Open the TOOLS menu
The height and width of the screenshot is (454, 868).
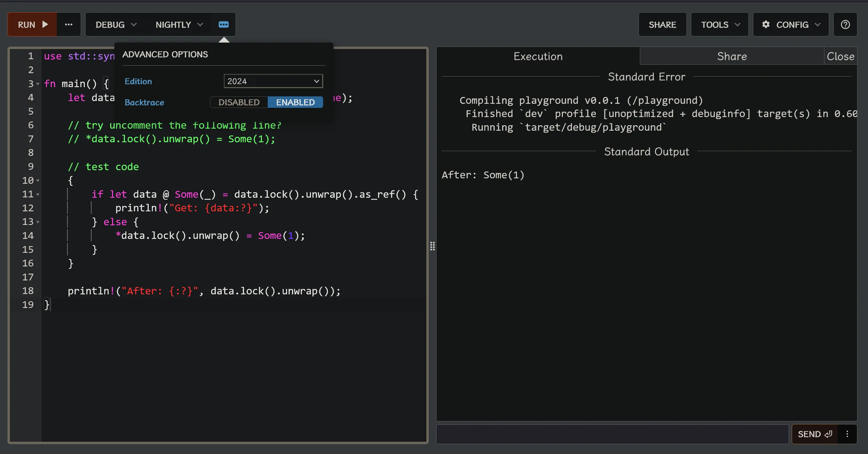click(x=720, y=25)
